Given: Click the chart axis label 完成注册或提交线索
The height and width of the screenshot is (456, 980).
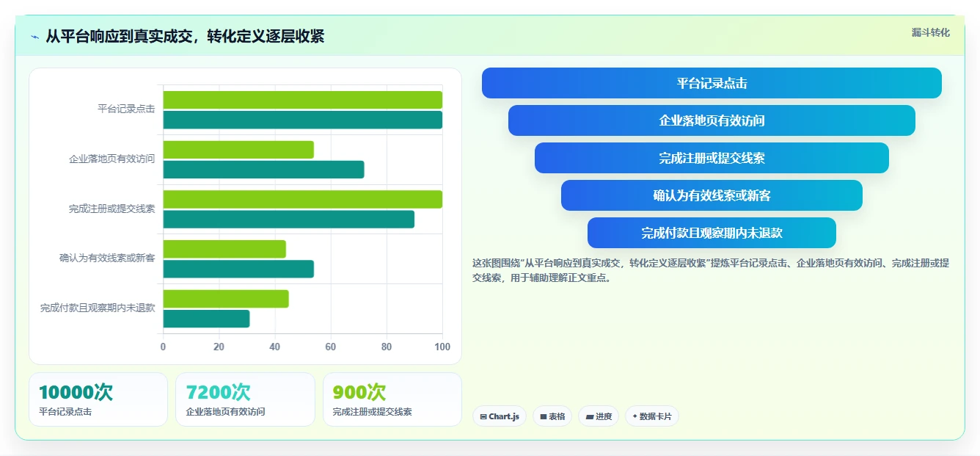Looking at the screenshot, I should point(112,209).
